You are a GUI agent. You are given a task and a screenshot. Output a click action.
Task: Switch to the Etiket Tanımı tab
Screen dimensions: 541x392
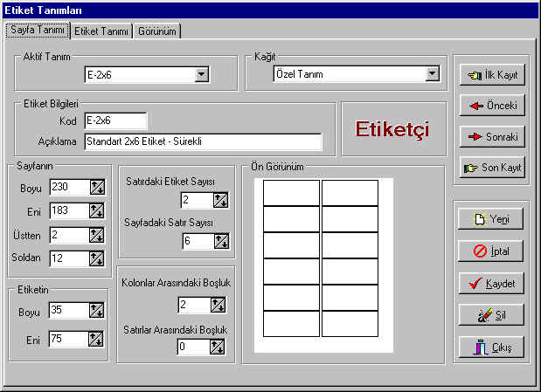[101, 31]
